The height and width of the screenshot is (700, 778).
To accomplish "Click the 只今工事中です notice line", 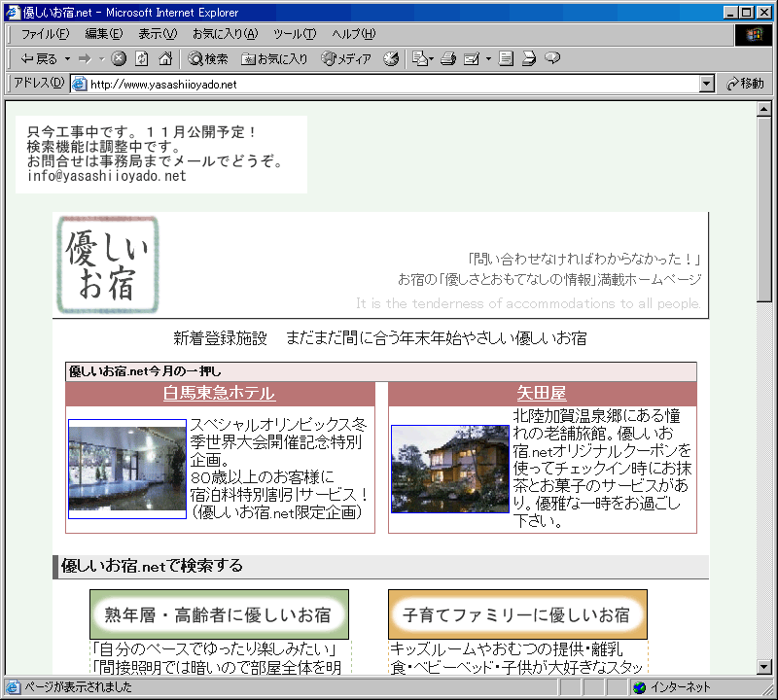I will (142, 132).
